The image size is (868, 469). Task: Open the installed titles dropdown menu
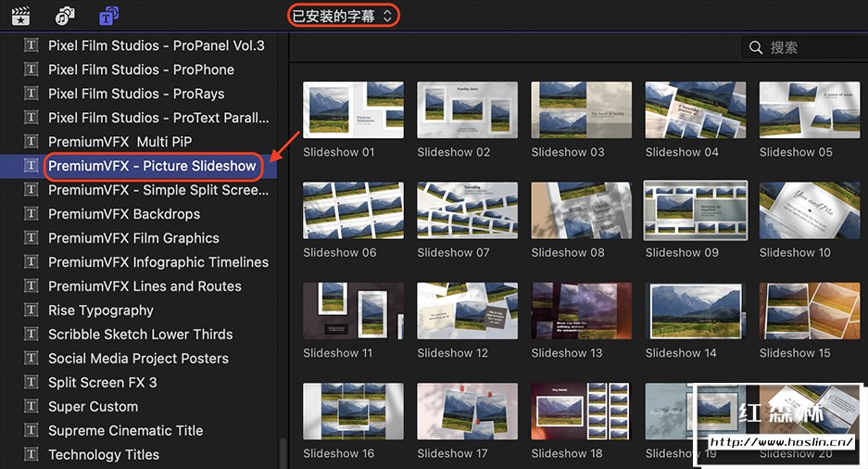click(x=343, y=16)
